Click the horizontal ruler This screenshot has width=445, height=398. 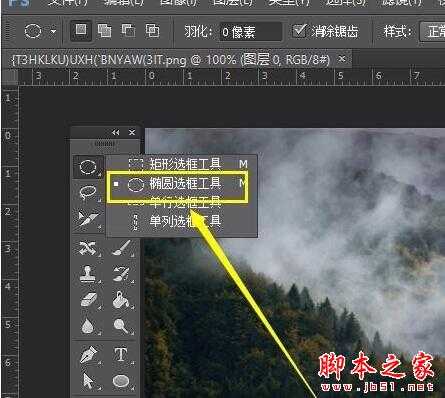click(232, 77)
